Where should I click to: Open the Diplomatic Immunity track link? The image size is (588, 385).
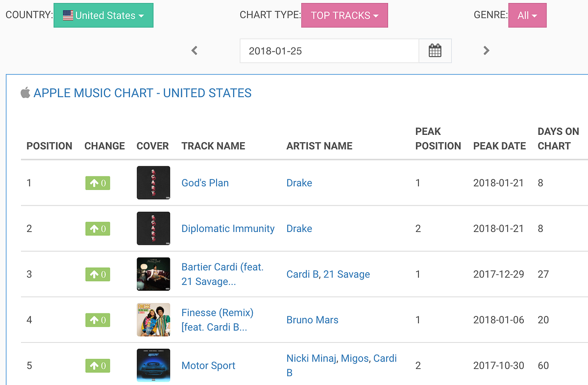tap(228, 229)
